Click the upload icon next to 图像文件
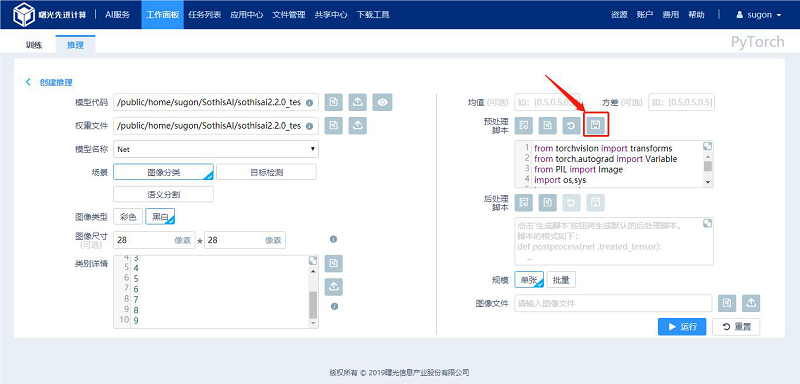 click(751, 303)
